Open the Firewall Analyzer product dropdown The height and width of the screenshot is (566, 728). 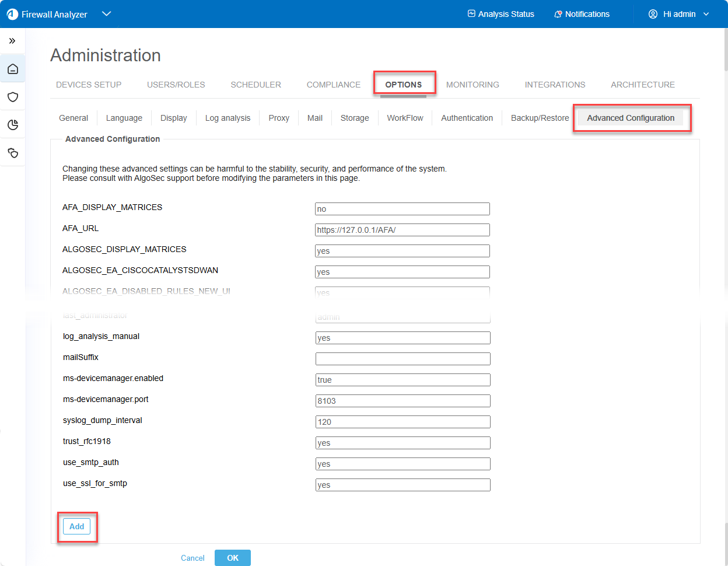(x=106, y=14)
